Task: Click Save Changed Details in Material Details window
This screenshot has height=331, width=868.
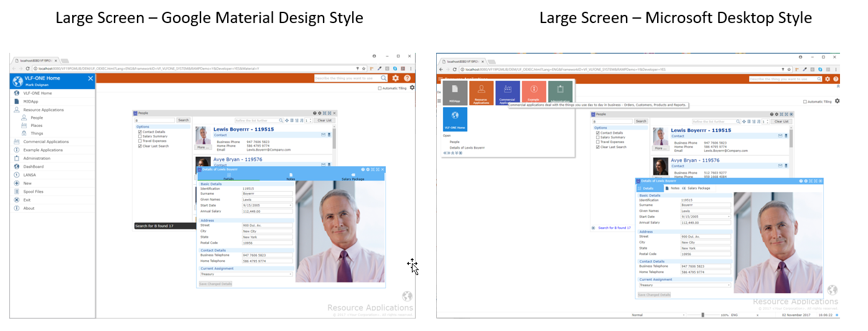Action: [215, 284]
